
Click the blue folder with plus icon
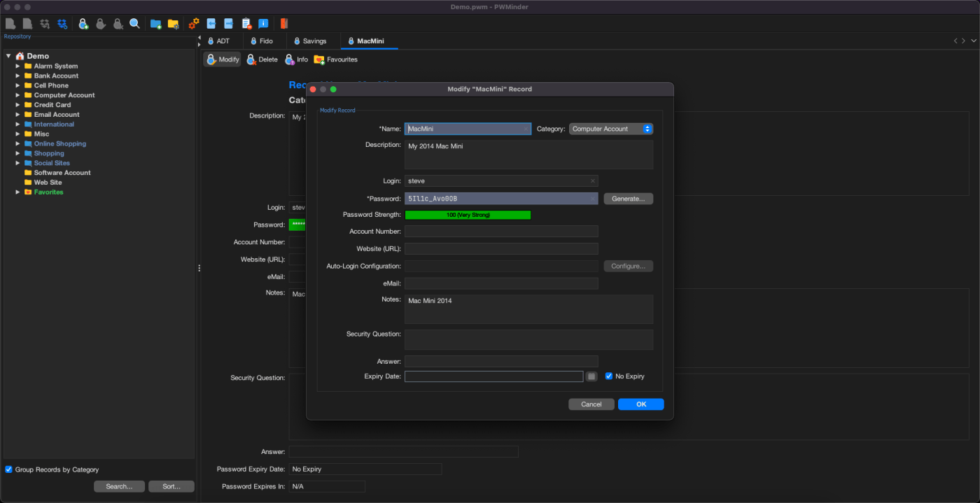coord(155,24)
